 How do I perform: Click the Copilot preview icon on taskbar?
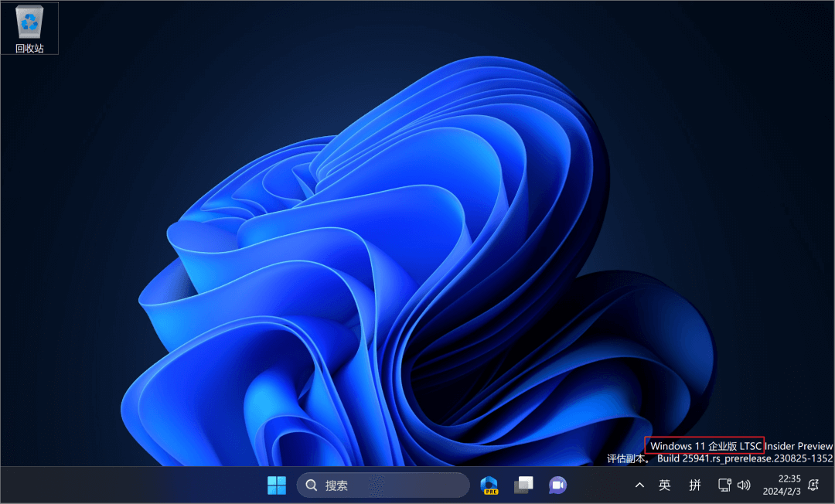pos(489,485)
